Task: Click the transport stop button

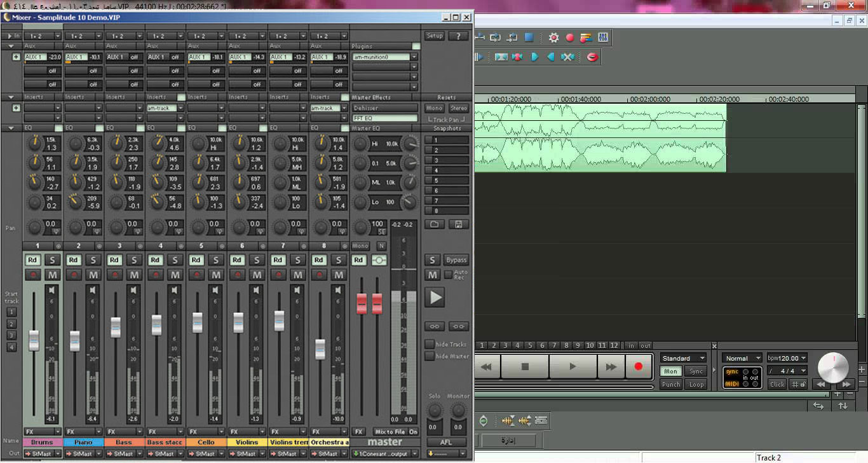Action: pyautogui.click(x=525, y=366)
